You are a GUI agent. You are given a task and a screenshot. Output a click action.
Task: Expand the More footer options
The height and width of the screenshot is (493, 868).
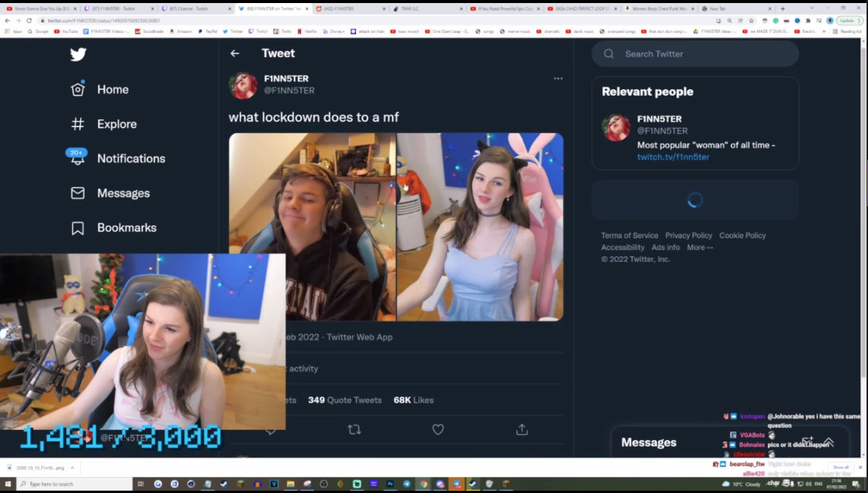(700, 247)
